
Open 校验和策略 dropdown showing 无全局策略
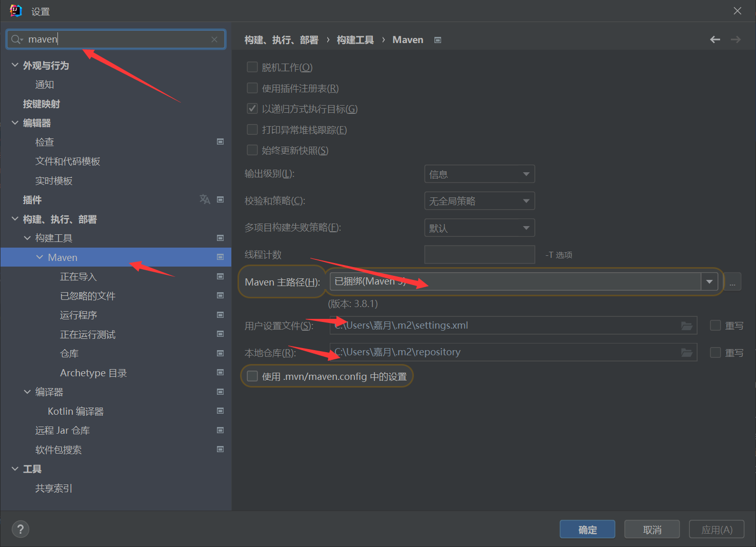tap(480, 200)
